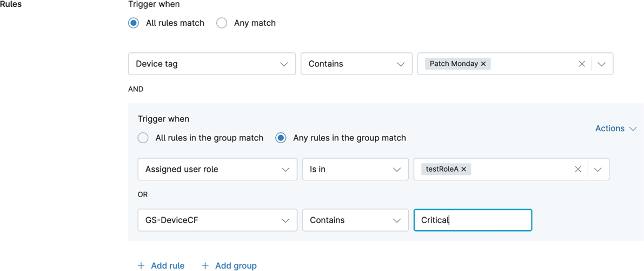Image resolution: width=644 pixels, height=271 pixels.
Task: Choose Any rules in the group match
Action: 281,138
